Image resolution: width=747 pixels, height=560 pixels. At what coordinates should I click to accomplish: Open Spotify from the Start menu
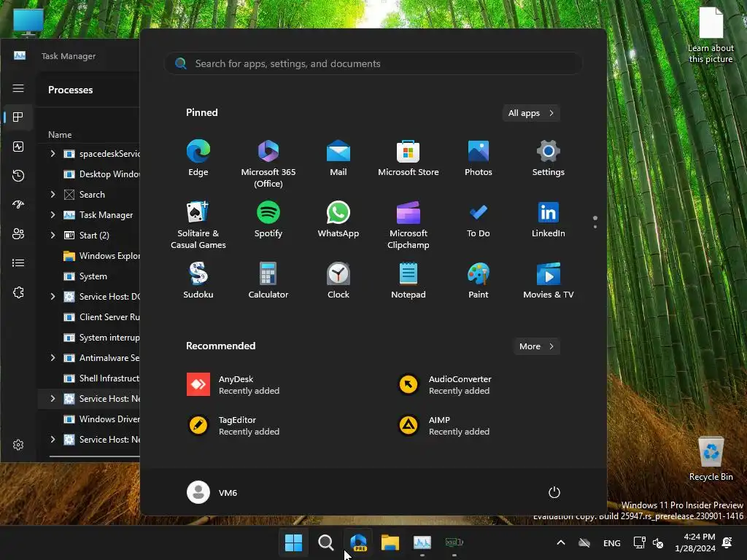[x=268, y=219]
